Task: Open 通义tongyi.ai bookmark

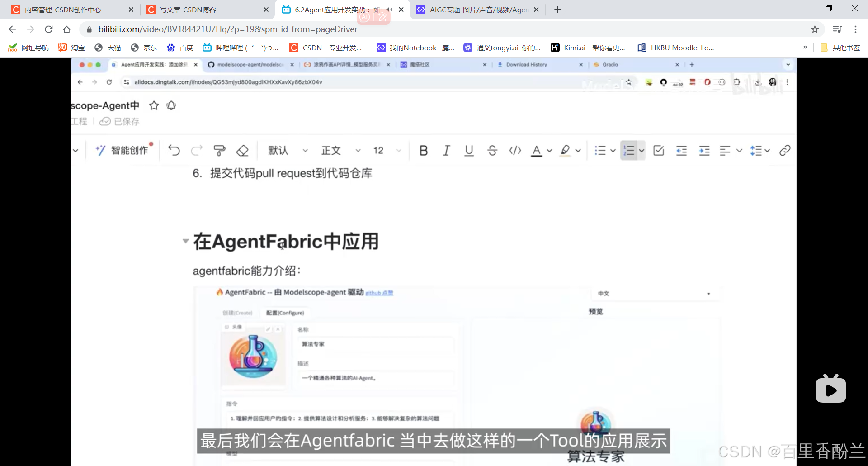Action: (502, 48)
